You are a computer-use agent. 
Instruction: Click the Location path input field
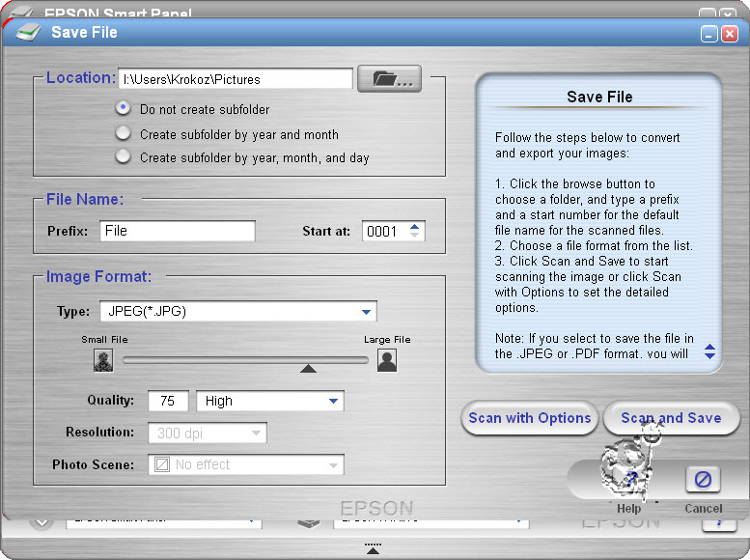[x=236, y=78]
